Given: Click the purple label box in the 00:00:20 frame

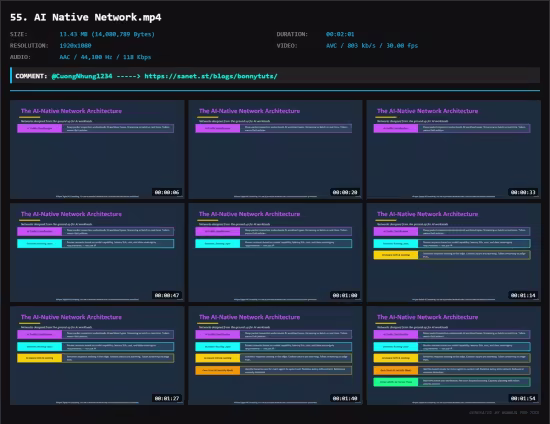Looking at the screenshot, I should pyautogui.click(x=218, y=128).
